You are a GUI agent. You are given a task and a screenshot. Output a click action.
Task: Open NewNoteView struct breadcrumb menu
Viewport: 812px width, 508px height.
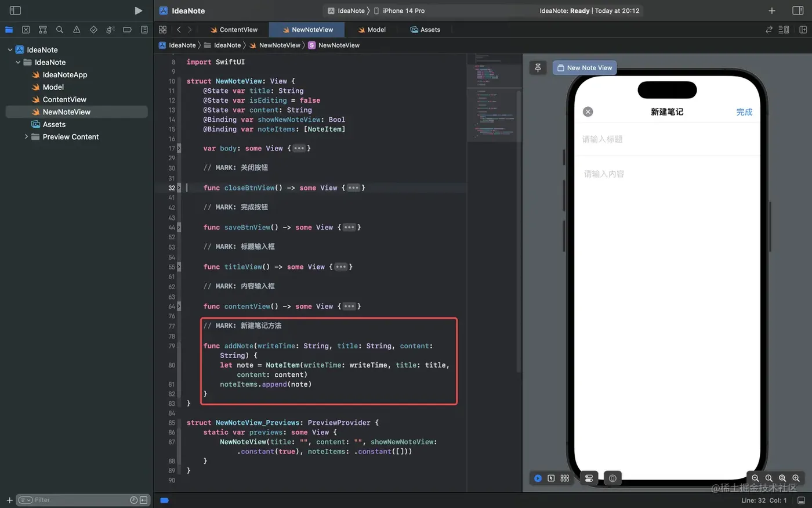333,45
